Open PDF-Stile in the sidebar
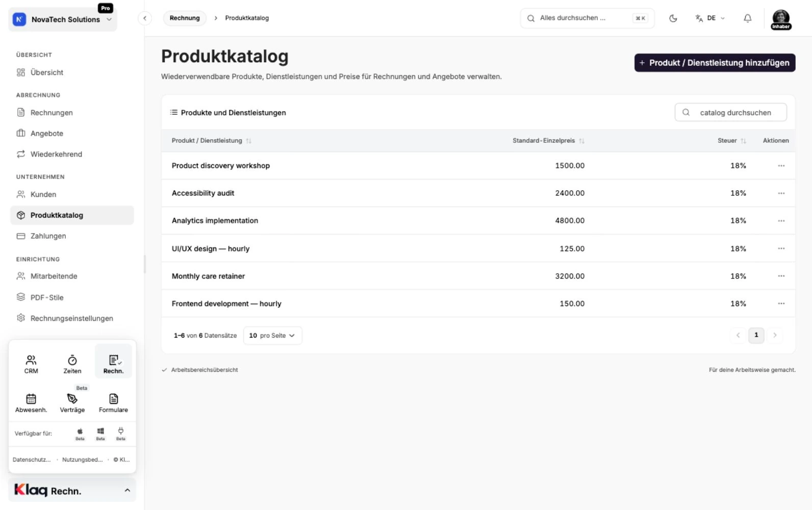The image size is (812, 510). pyautogui.click(x=72, y=297)
